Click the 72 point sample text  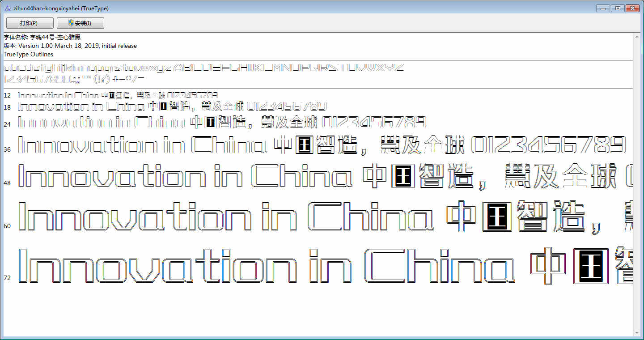click(325, 266)
